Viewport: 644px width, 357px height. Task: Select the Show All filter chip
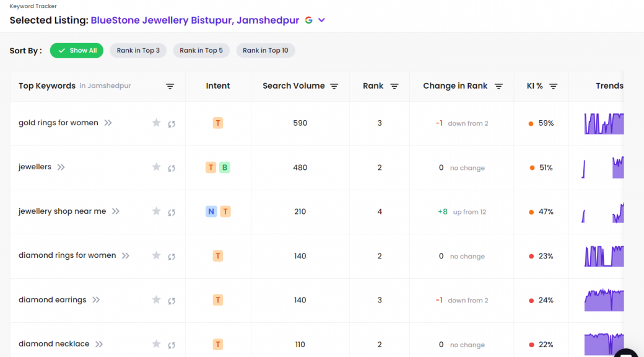pyautogui.click(x=77, y=51)
